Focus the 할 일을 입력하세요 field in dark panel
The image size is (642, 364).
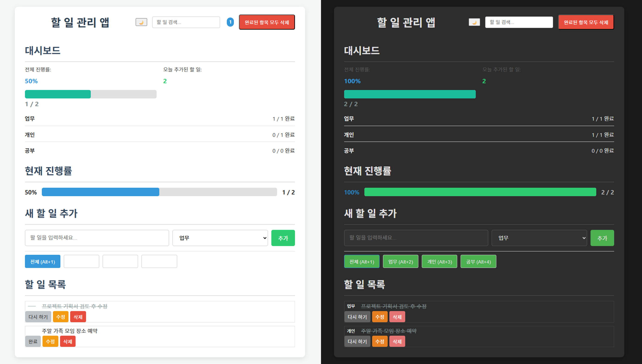tap(416, 238)
